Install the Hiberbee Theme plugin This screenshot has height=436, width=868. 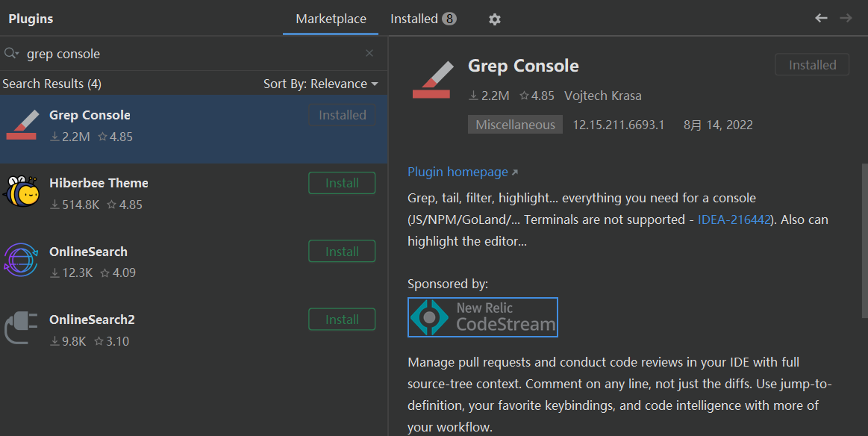click(x=342, y=183)
